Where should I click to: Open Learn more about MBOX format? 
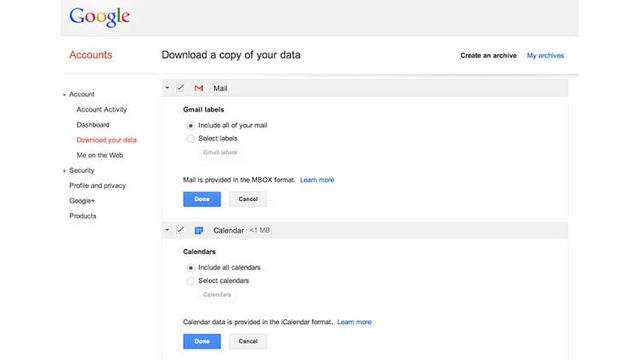(317, 180)
